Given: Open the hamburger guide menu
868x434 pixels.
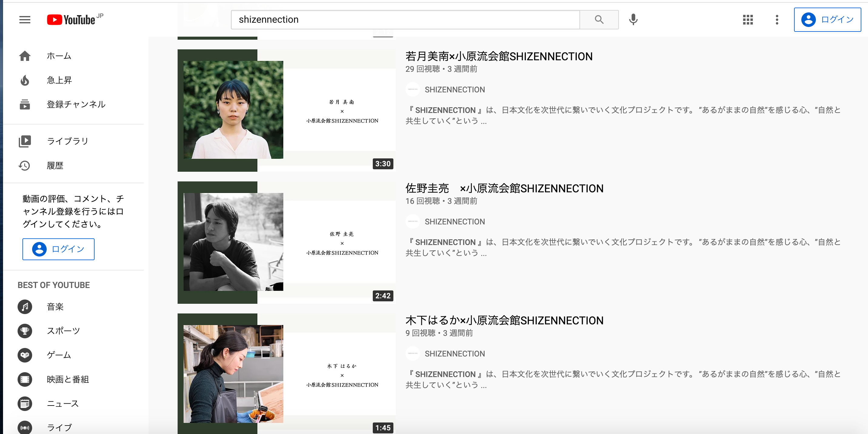Looking at the screenshot, I should pyautogui.click(x=25, y=20).
